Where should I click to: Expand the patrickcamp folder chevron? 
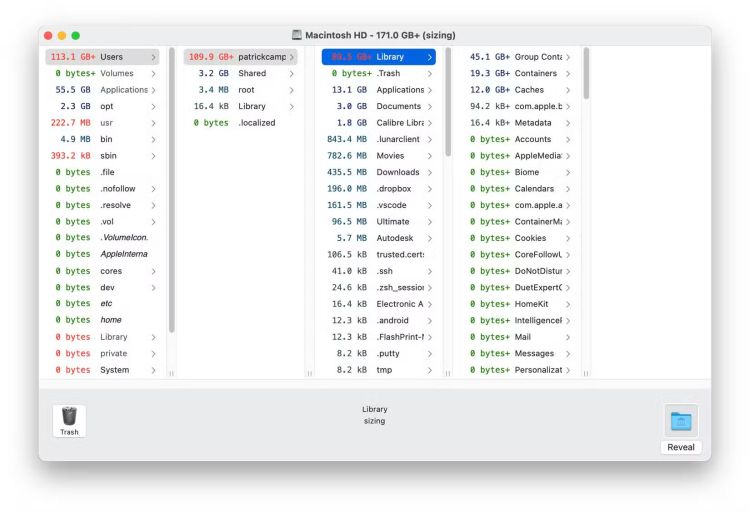292,57
